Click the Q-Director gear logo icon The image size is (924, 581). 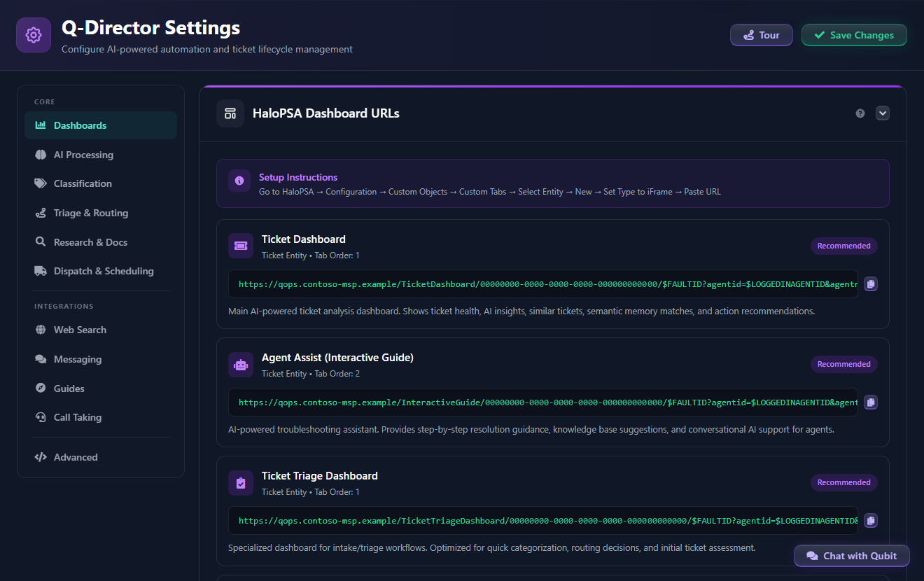click(34, 35)
